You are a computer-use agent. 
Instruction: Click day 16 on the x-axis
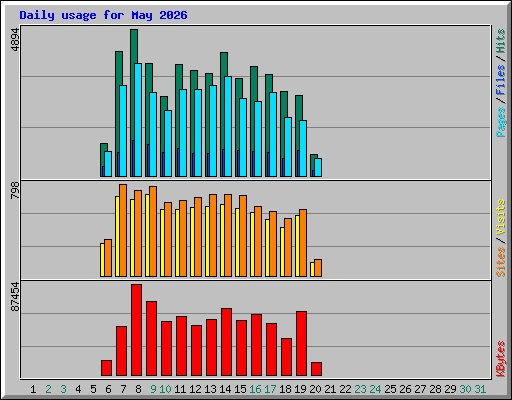click(x=255, y=389)
